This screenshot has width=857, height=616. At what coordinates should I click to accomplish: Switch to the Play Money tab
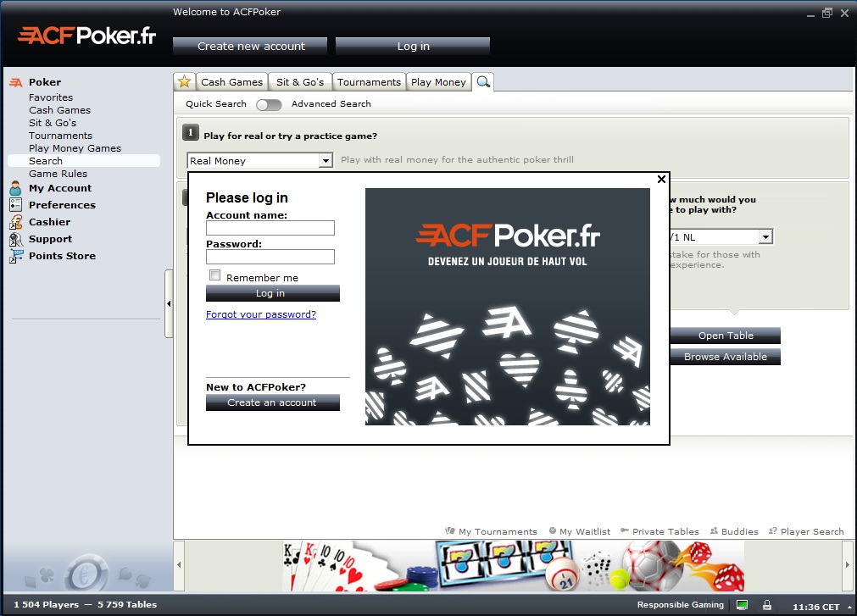(438, 82)
